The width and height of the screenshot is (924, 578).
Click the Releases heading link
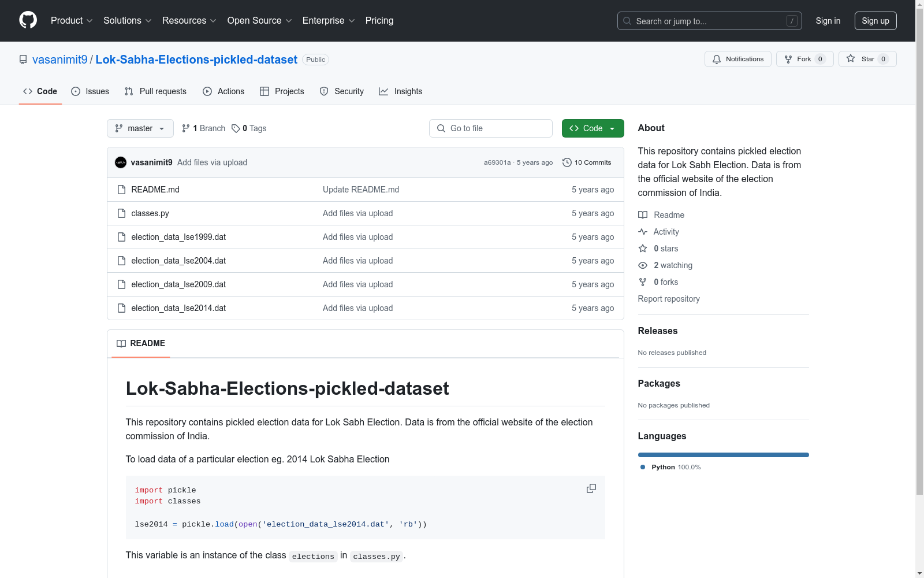point(658,331)
